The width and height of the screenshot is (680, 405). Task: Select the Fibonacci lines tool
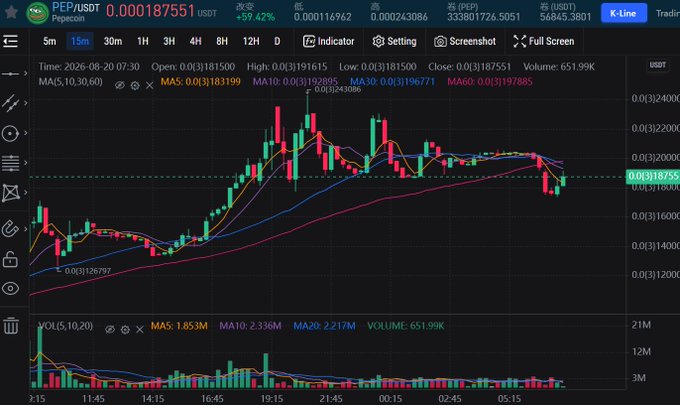pos(10,163)
